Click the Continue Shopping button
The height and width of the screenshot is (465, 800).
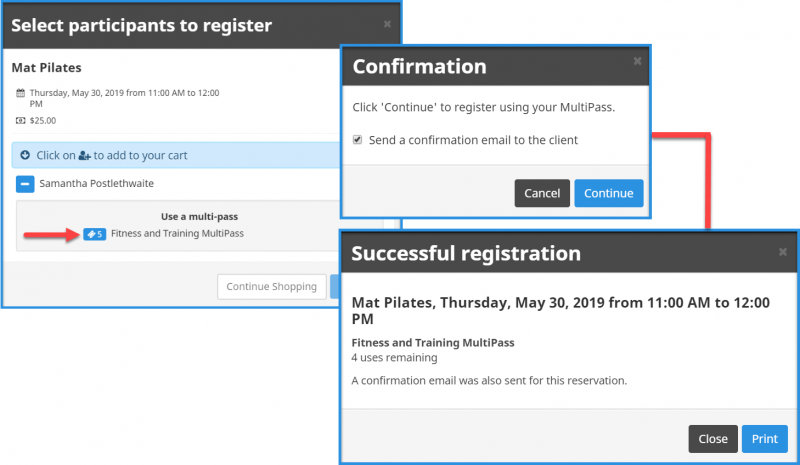(271, 286)
